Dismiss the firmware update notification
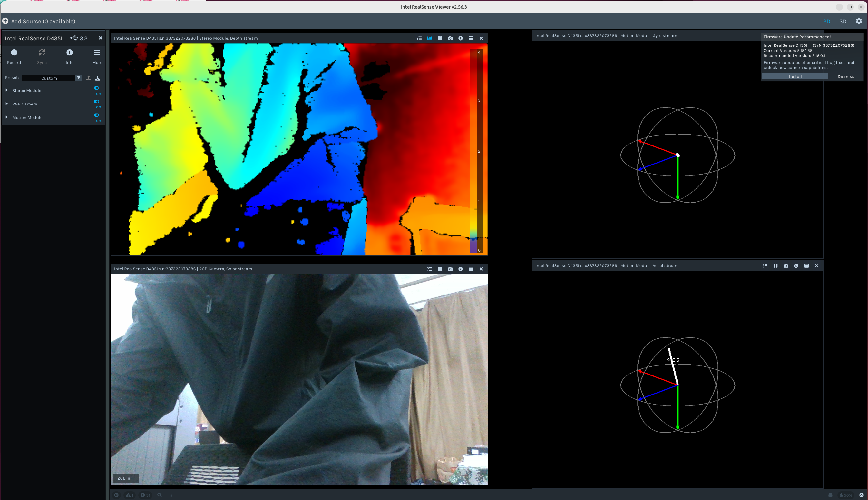 tap(846, 76)
